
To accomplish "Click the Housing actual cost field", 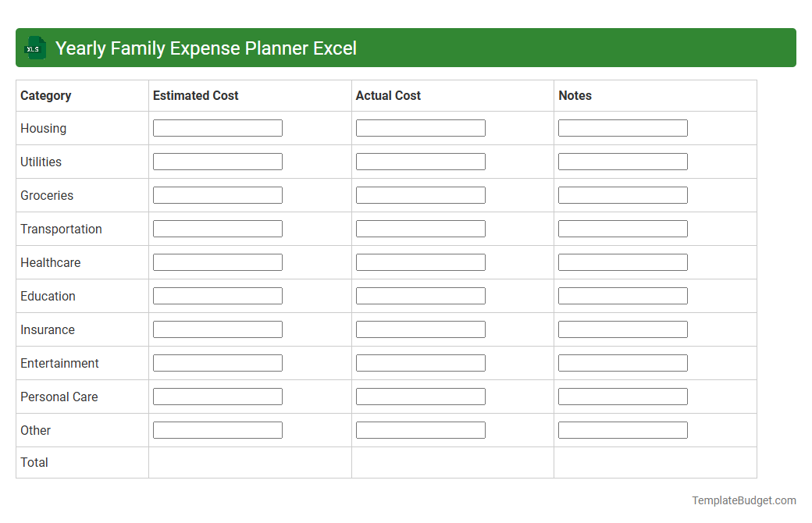I will pyautogui.click(x=420, y=127).
